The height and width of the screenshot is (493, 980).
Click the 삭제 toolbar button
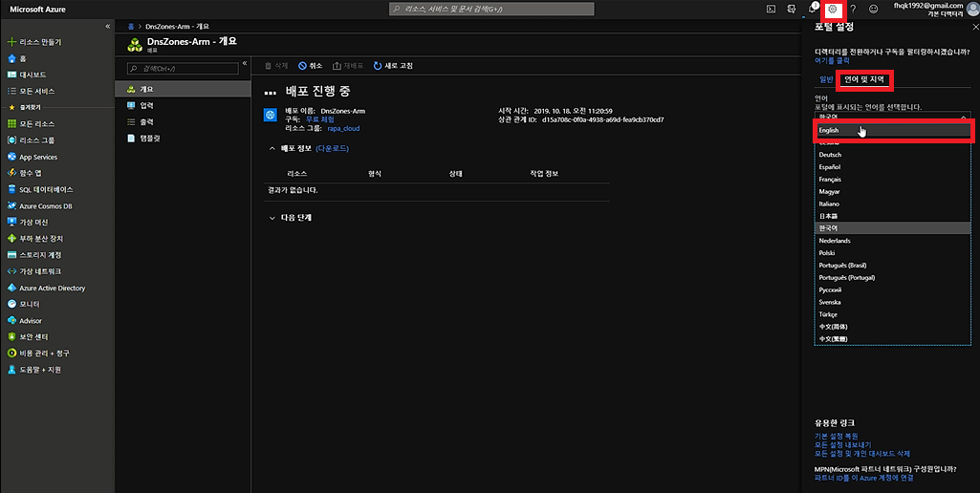275,66
